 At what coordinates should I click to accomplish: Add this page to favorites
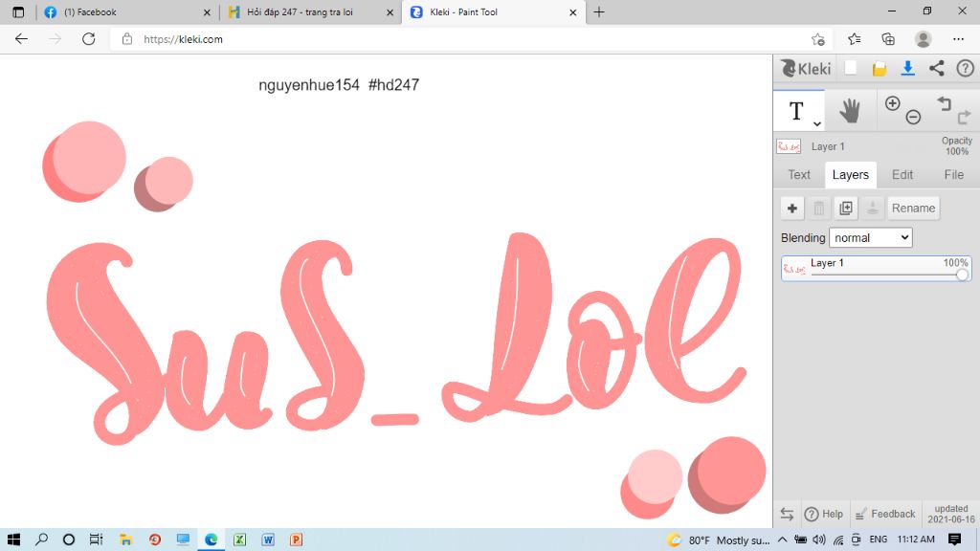click(x=817, y=39)
